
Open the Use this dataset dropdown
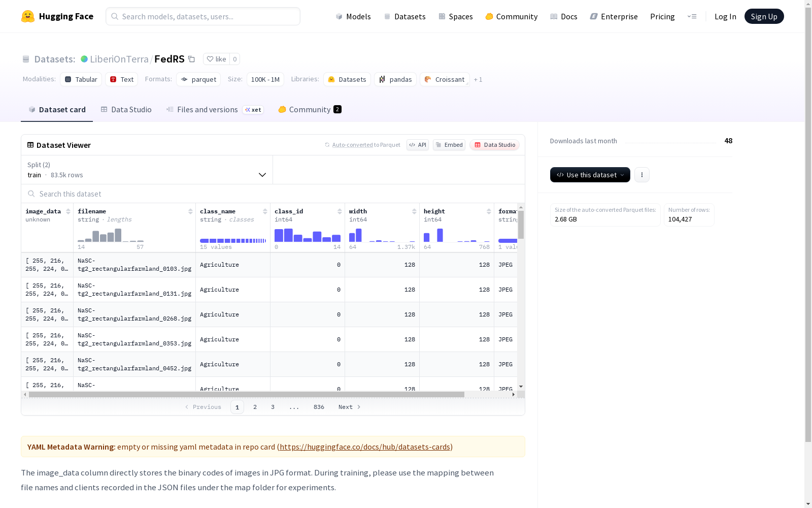[x=590, y=175]
